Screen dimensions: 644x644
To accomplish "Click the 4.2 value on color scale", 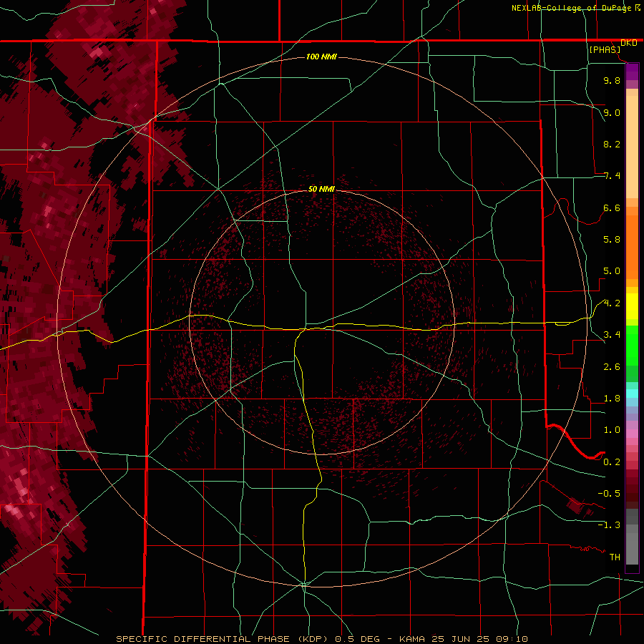I will [x=612, y=303].
